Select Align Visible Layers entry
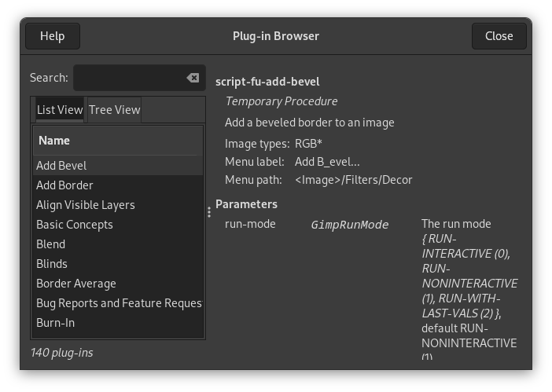 (86, 205)
